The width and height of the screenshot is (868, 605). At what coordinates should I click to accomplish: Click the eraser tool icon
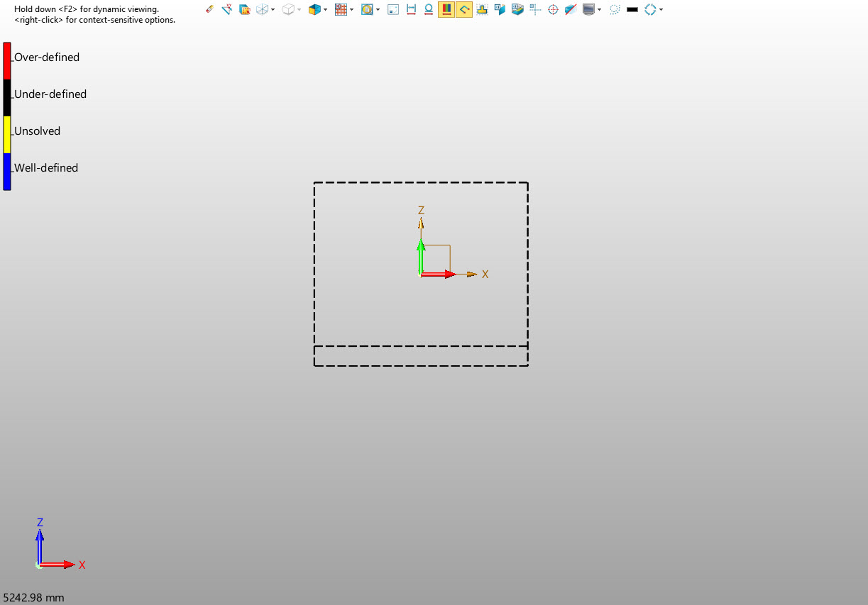tap(209, 9)
